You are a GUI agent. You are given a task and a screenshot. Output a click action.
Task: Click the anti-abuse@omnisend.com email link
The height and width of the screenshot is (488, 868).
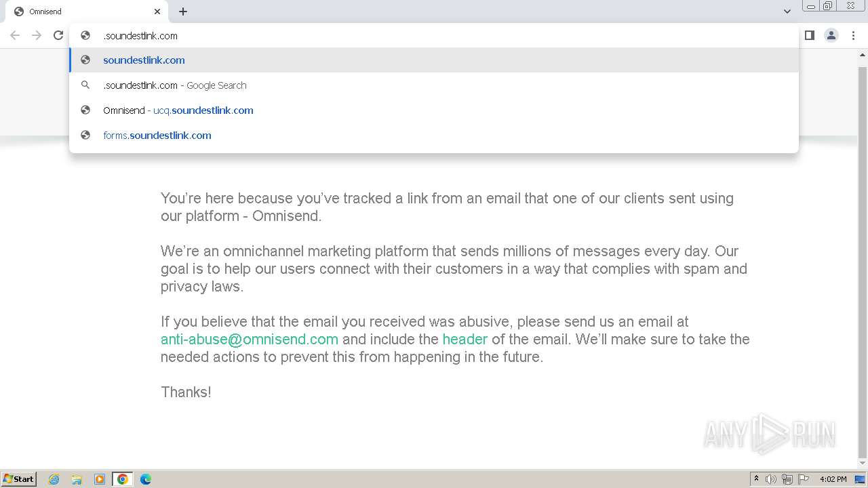249,340
